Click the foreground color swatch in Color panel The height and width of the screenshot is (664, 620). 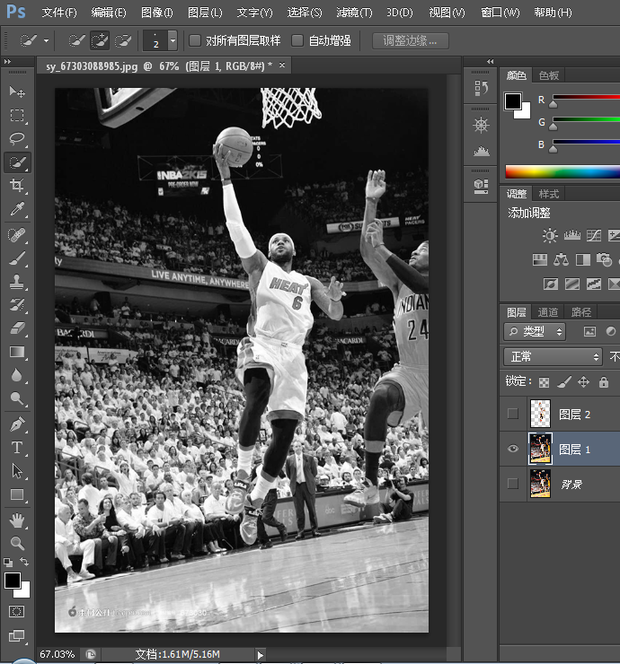click(x=512, y=101)
